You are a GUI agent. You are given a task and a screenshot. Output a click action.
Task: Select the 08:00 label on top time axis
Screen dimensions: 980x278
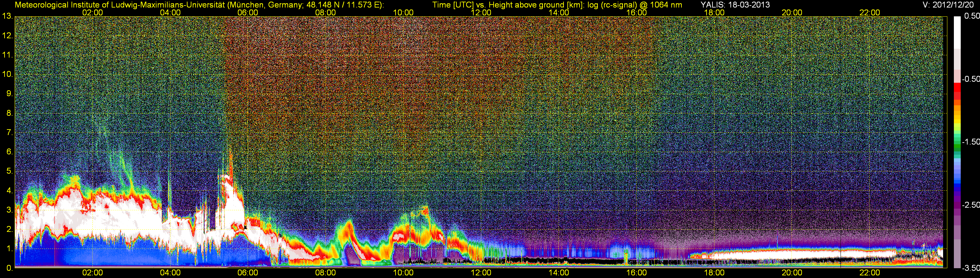click(326, 12)
